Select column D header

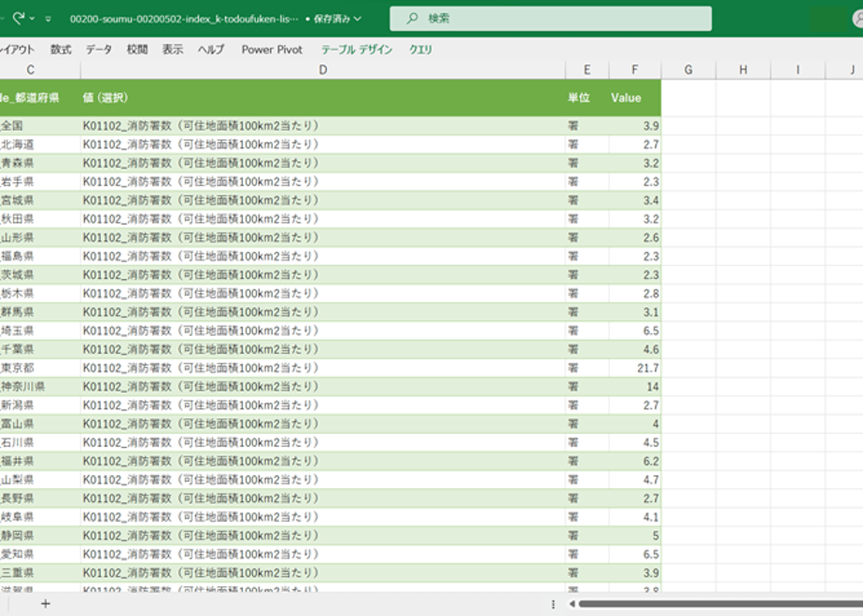(323, 70)
